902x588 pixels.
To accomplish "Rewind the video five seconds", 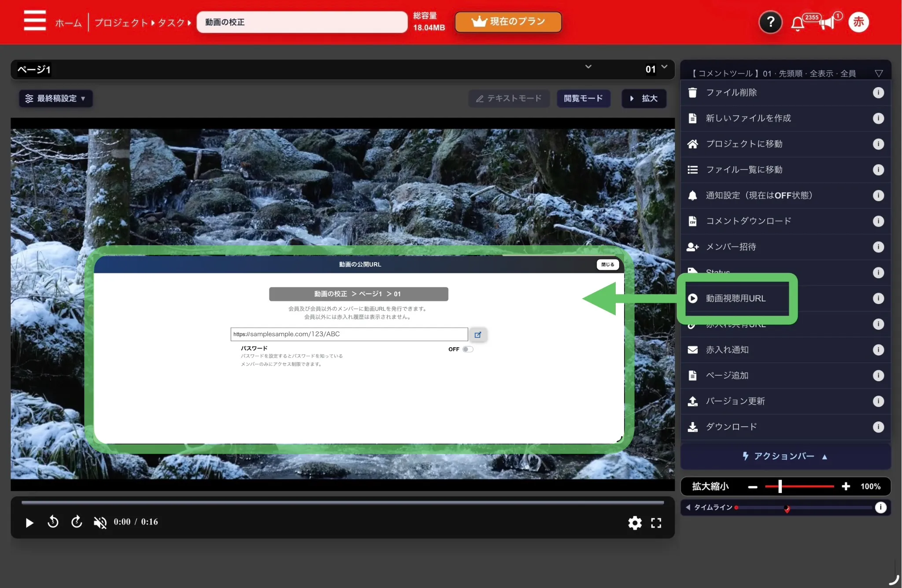I will click(53, 522).
